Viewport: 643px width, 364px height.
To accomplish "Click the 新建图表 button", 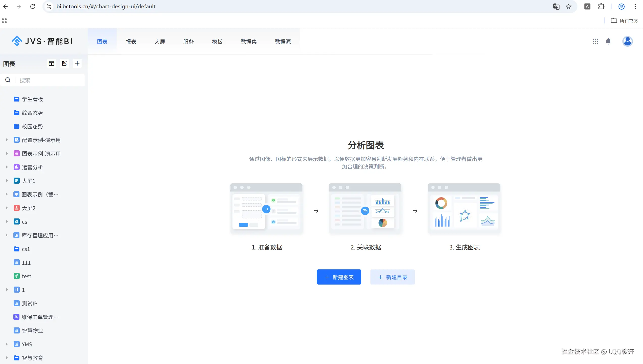I will (339, 277).
